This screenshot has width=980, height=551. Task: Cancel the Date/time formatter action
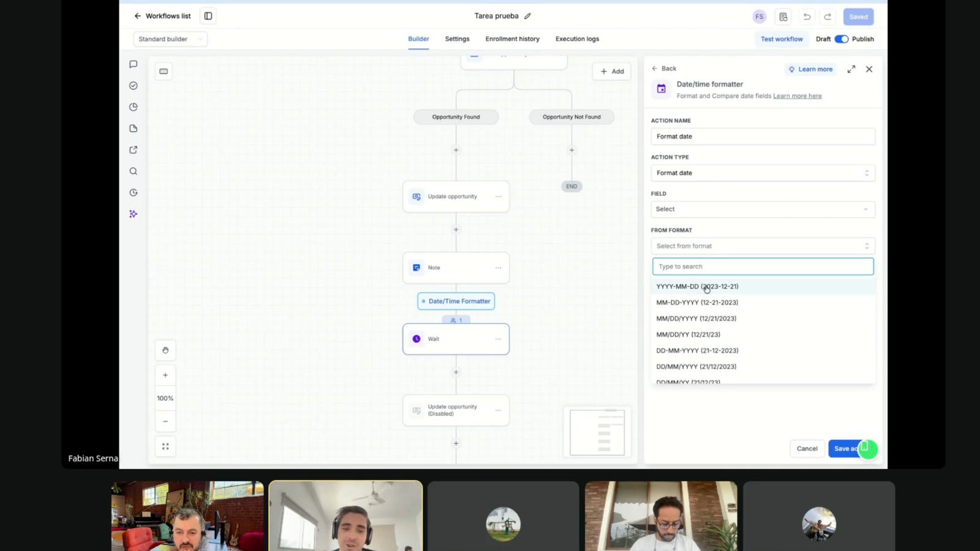pos(807,449)
